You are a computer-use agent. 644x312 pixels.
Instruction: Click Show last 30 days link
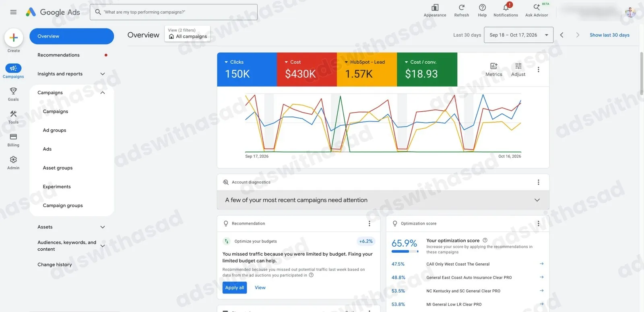[609, 35]
